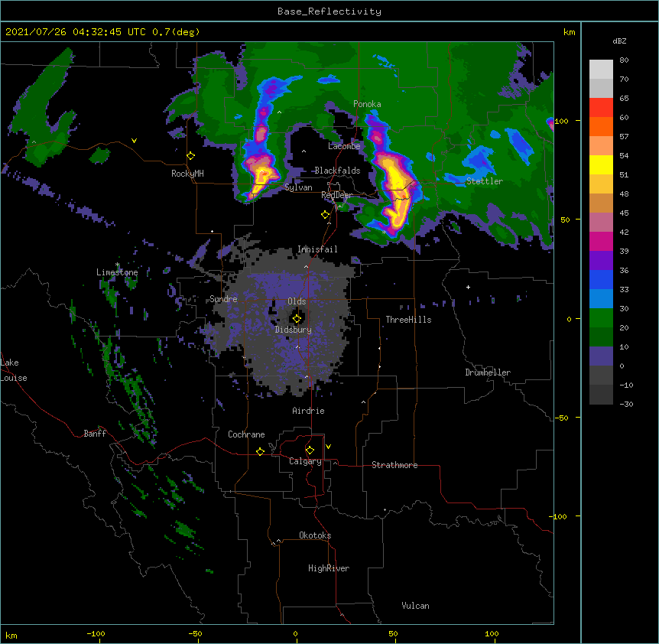Click the Calgary city label
The image size is (659, 644).
[305, 461]
